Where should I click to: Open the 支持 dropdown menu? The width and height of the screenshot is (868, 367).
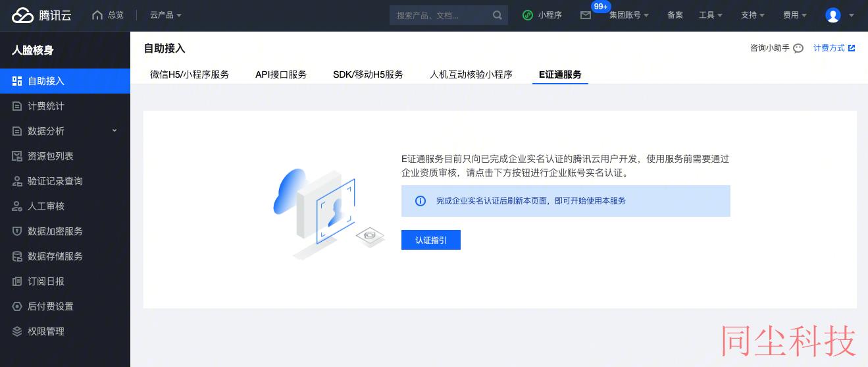coord(753,15)
